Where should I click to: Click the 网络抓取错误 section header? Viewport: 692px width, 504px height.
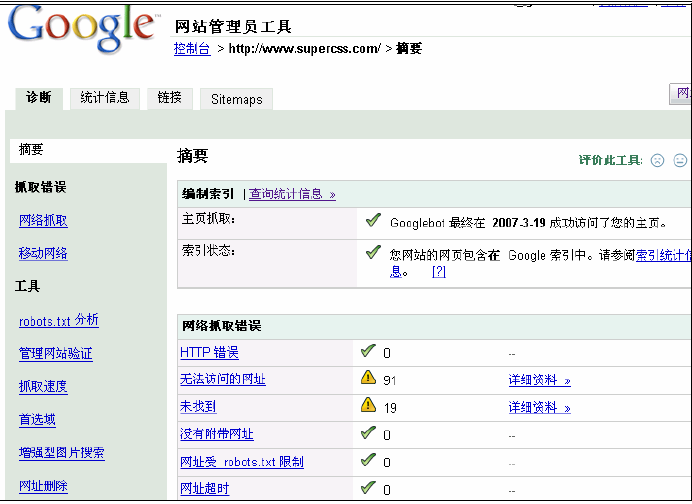click(x=222, y=326)
